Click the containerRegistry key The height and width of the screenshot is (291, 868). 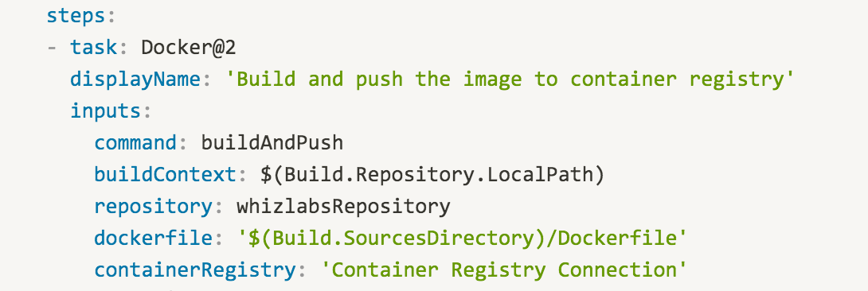195,270
